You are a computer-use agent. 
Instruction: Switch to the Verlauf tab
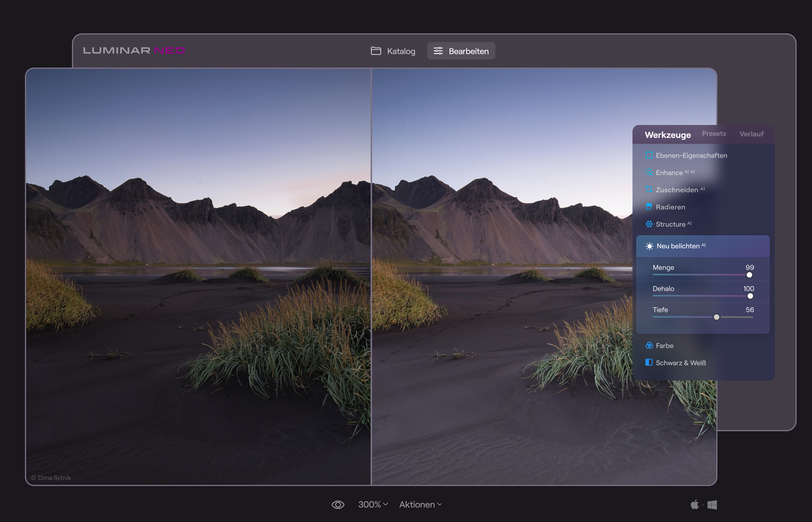(751, 134)
